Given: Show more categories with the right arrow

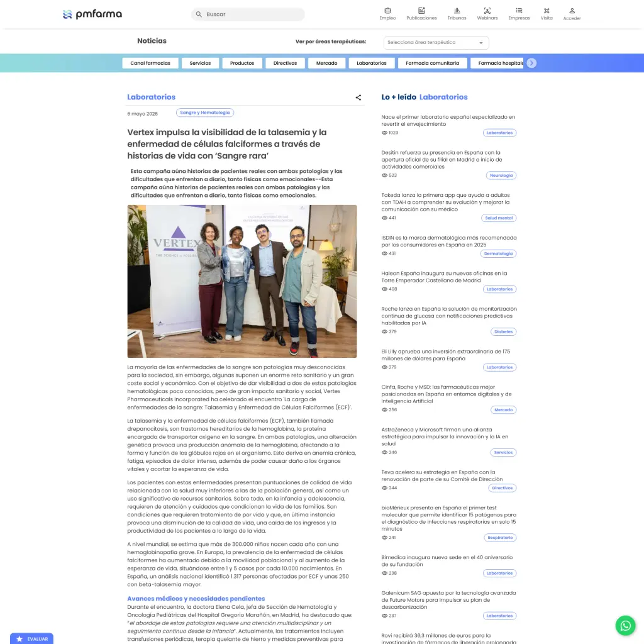Looking at the screenshot, I should pos(531,63).
